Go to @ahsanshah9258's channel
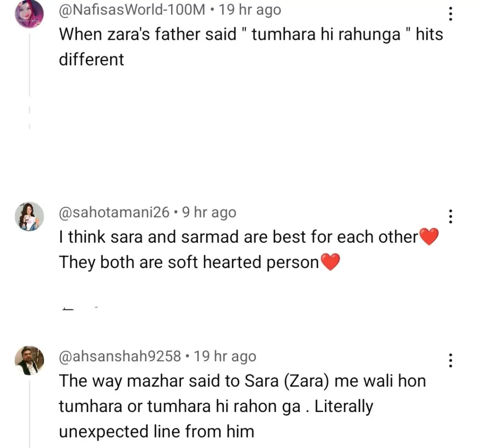 [120, 356]
